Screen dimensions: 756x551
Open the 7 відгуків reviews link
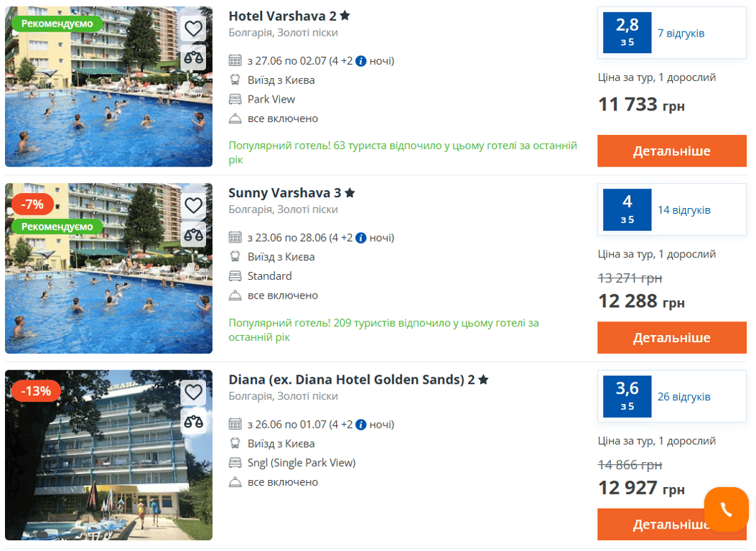[x=681, y=32]
